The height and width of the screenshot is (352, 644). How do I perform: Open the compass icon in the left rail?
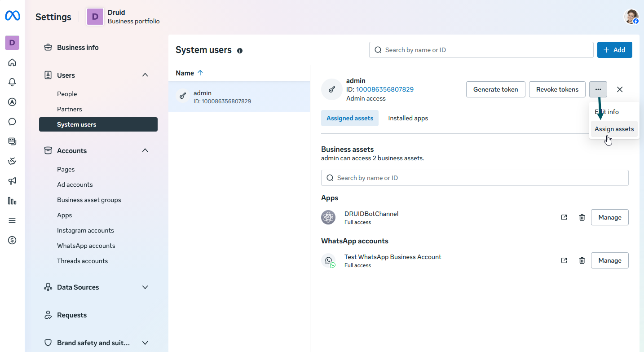click(x=12, y=102)
